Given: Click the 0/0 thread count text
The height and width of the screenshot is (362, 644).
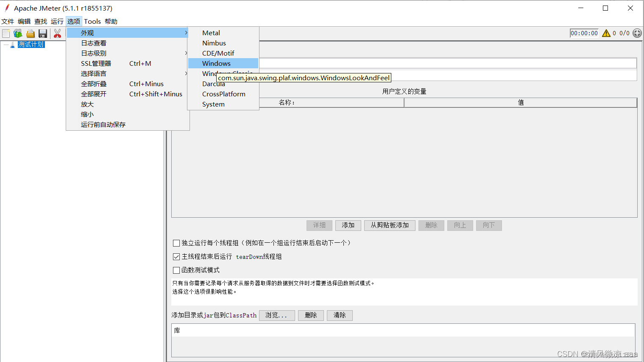Looking at the screenshot, I should [624, 33].
